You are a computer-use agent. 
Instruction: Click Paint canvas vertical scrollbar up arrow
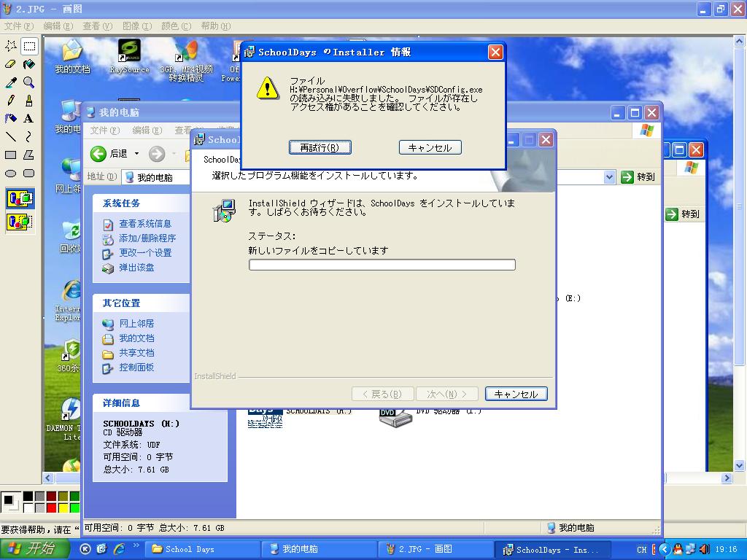[x=740, y=42]
